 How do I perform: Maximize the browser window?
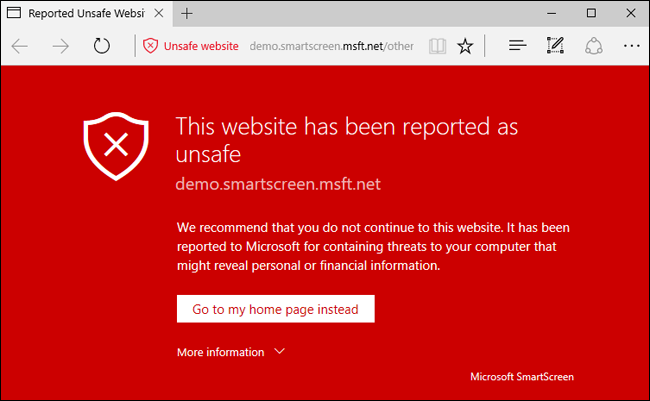pos(591,13)
